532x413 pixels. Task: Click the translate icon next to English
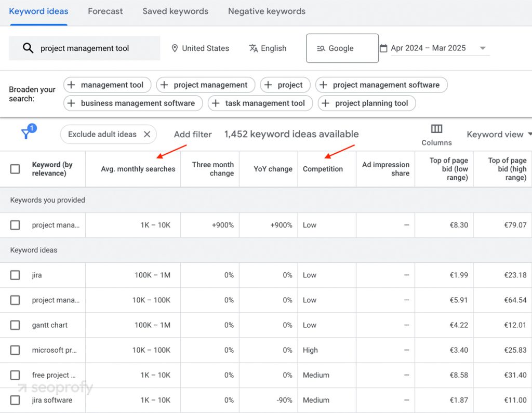pyautogui.click(x=252, y=48)
